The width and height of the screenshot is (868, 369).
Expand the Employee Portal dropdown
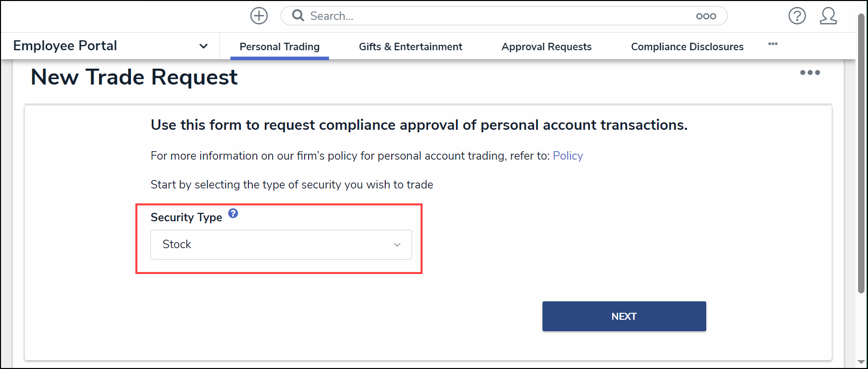[x=203, y=46]
